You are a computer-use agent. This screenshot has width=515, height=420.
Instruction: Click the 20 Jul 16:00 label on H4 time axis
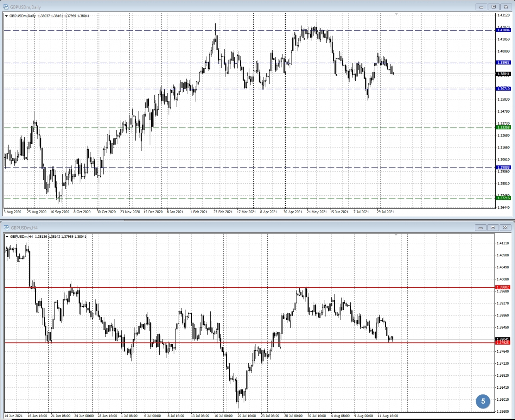click(x=247, y=416)
